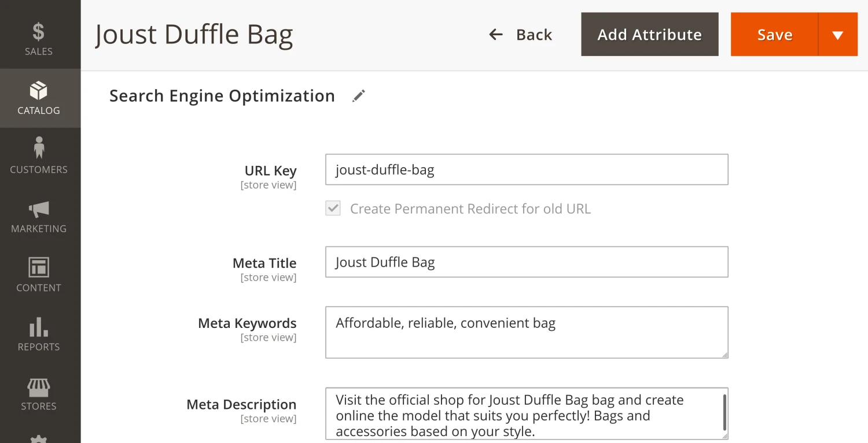Screen dimensions: 868x443
Task: Toggle Create Permanent Redirect for old URL
Action: pyautogui.click(x=333, y=209)
